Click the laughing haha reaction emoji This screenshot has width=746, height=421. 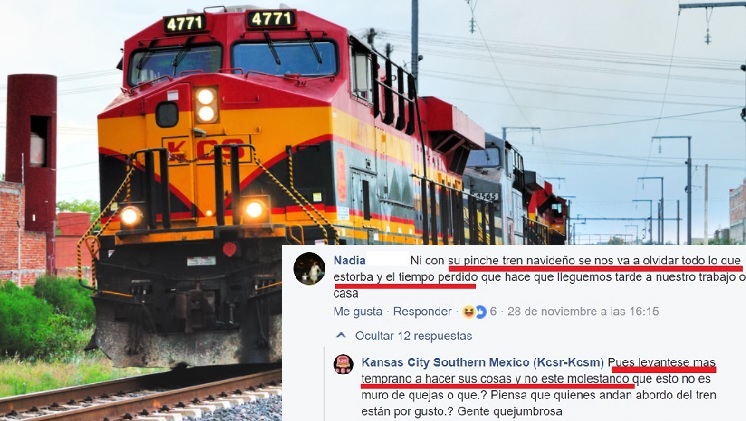469,312
